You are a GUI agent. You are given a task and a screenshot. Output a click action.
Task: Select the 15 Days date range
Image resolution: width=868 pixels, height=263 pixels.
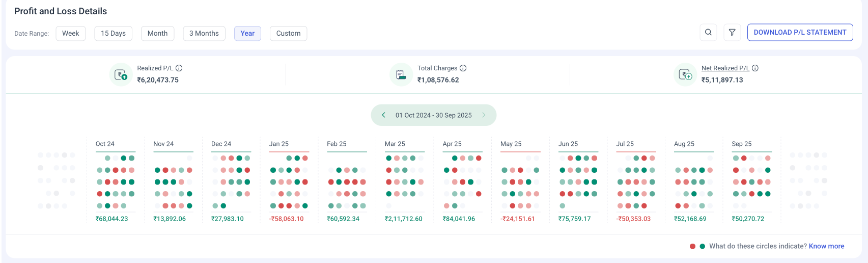click(x=113, y=33)
